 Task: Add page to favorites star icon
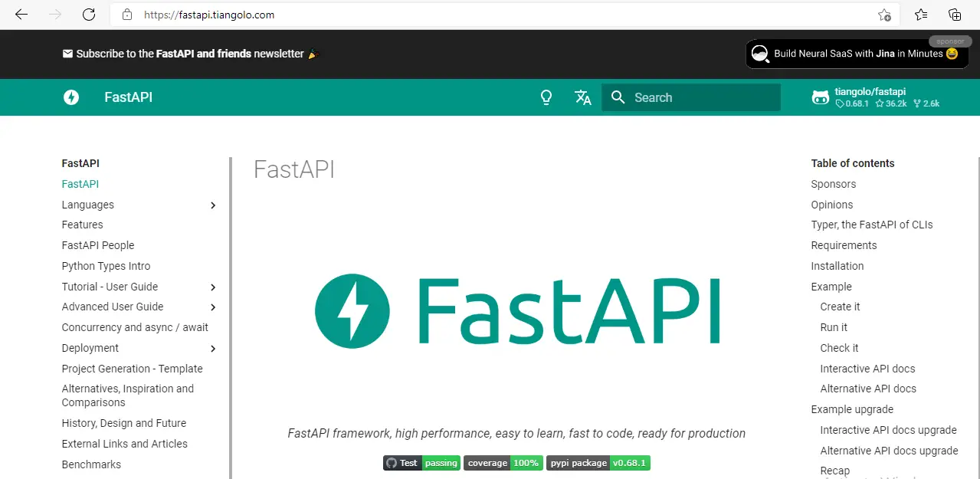pyautogui.click(x=884, y=15)
